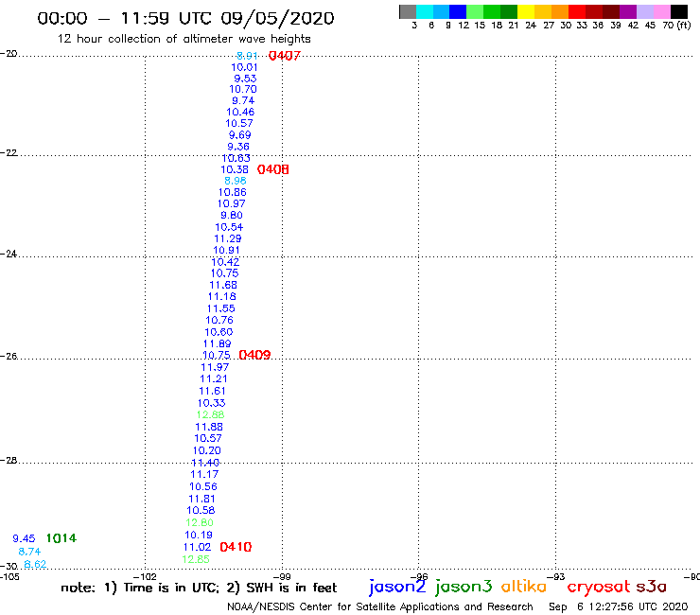Click the 9.53 wave height value
700x615 pixels.
pyautogui.click(x=245, y=79)
